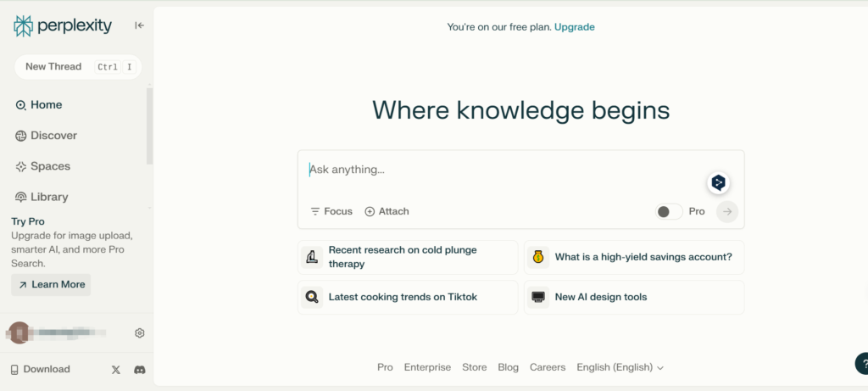Expand the English (English) language dropdown

click(x=620, y=368)
